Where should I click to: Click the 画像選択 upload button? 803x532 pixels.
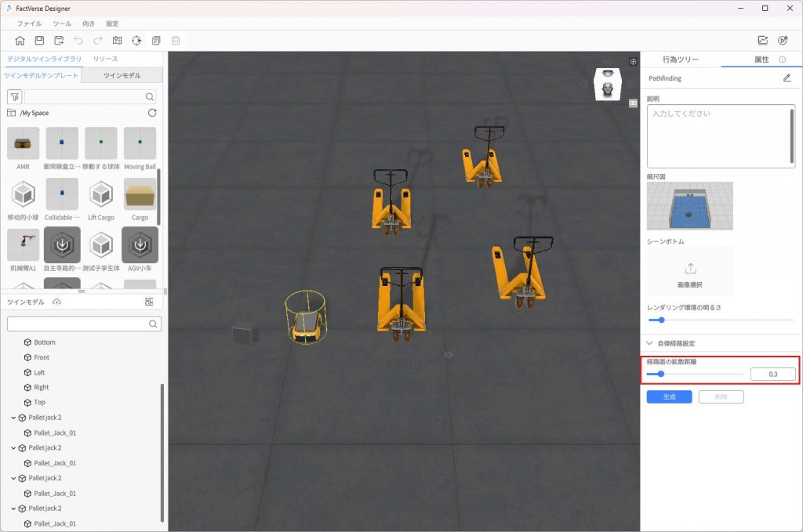click(x=690, y=273)
